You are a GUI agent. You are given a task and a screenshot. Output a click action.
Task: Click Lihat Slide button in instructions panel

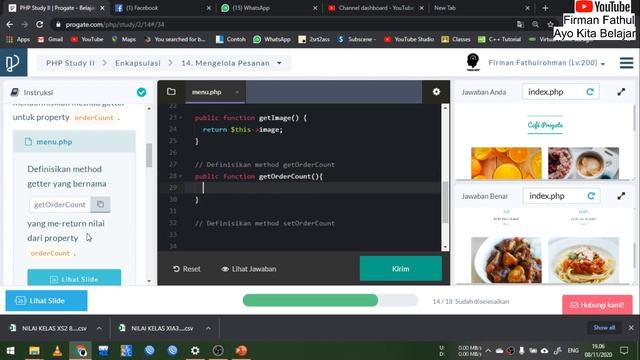coord(74,278)
